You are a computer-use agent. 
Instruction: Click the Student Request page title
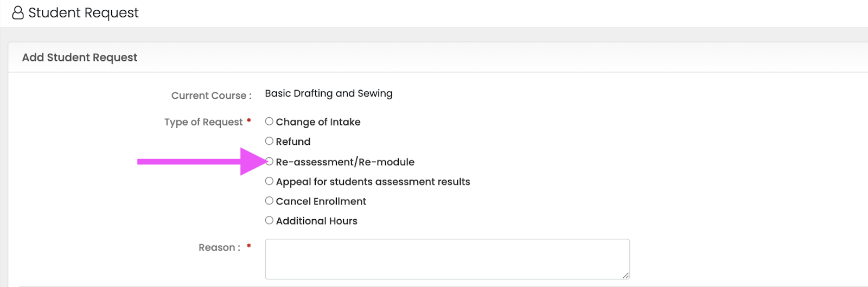pyautogui.click(x=84, y=12)
